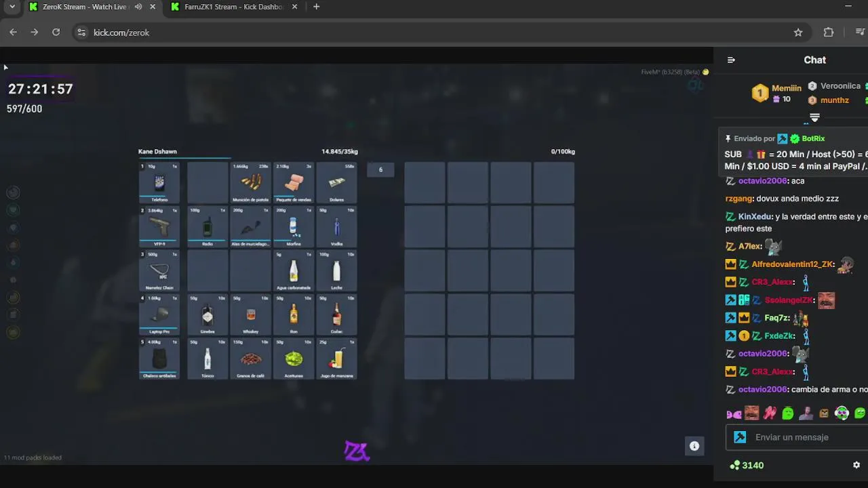Select the Aceitunas olives item
Viewport: 868px width, 488px height.
tap(294, 359)
